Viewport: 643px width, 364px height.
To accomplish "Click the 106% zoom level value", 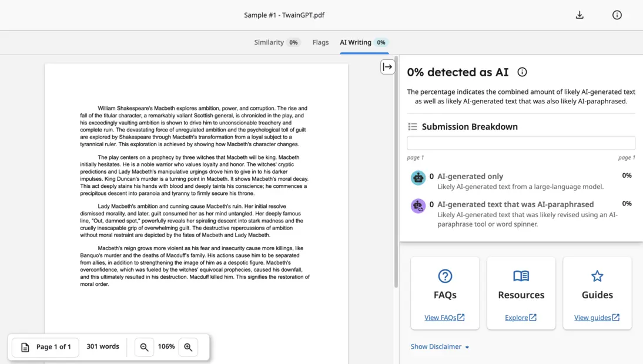I will click(166, 346).
